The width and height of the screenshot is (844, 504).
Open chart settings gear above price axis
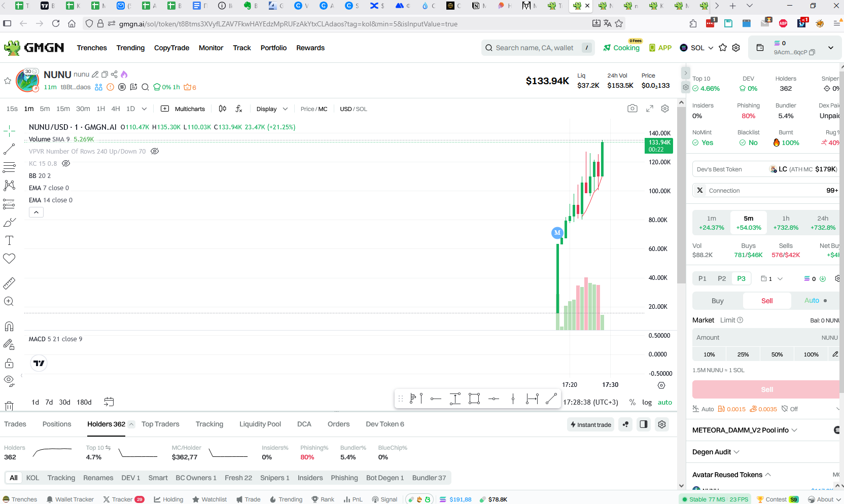coord(665,109)
